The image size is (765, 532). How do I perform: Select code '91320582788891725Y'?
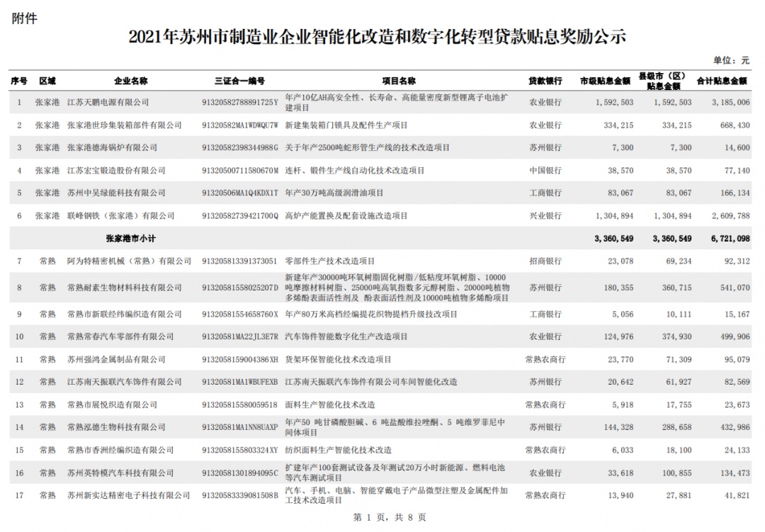click(x=239, y=103)
